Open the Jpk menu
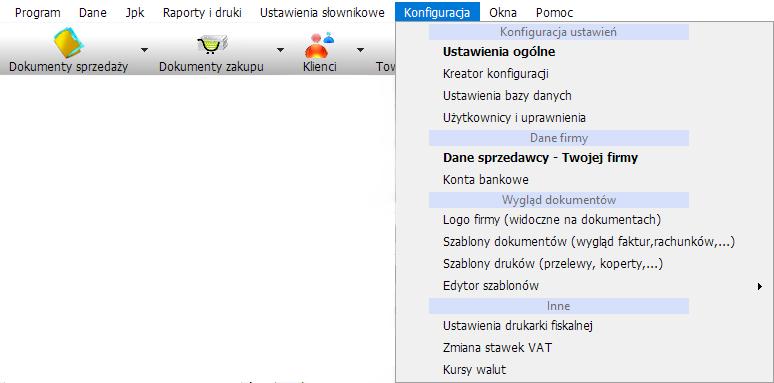 [135, 13]
